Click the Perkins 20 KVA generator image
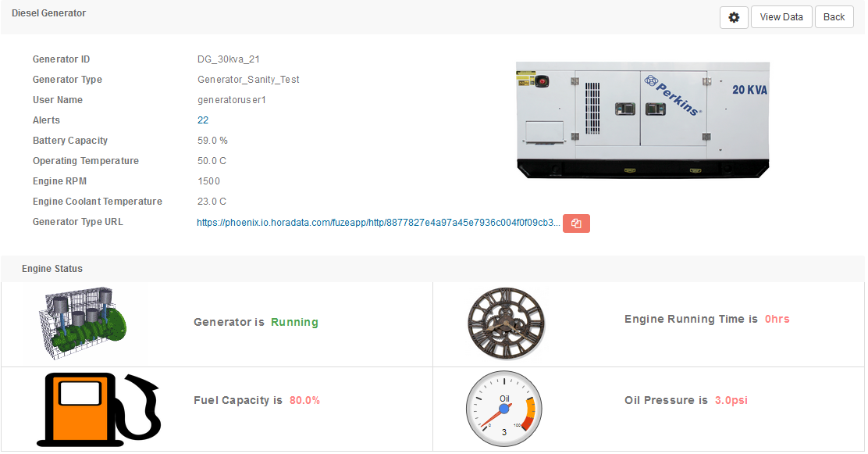This screenshot has height=454, width=868. pyautogui.click(x=642, y=120)
